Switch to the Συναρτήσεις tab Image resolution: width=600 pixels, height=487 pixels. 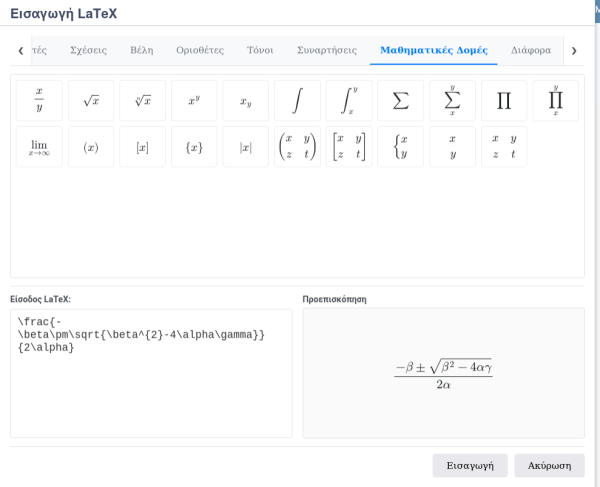(x=327, y=50)
